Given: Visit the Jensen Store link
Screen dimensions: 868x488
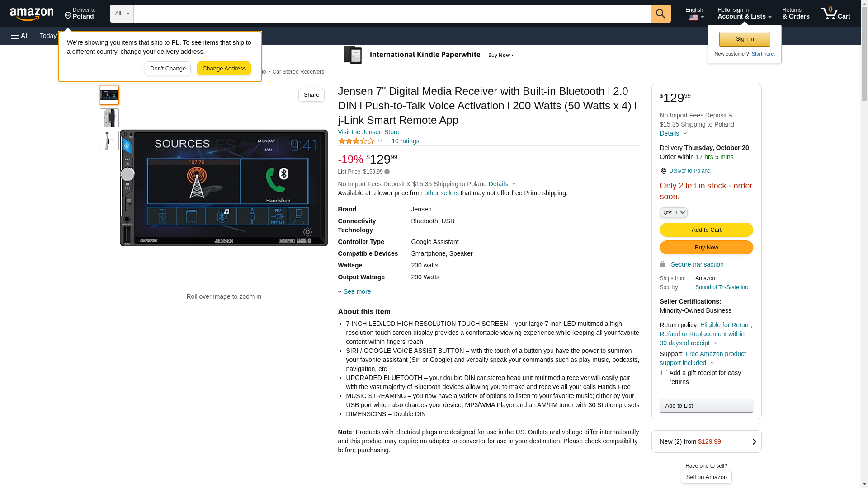Looking at the screenshot, I should (x=369, y=132).
